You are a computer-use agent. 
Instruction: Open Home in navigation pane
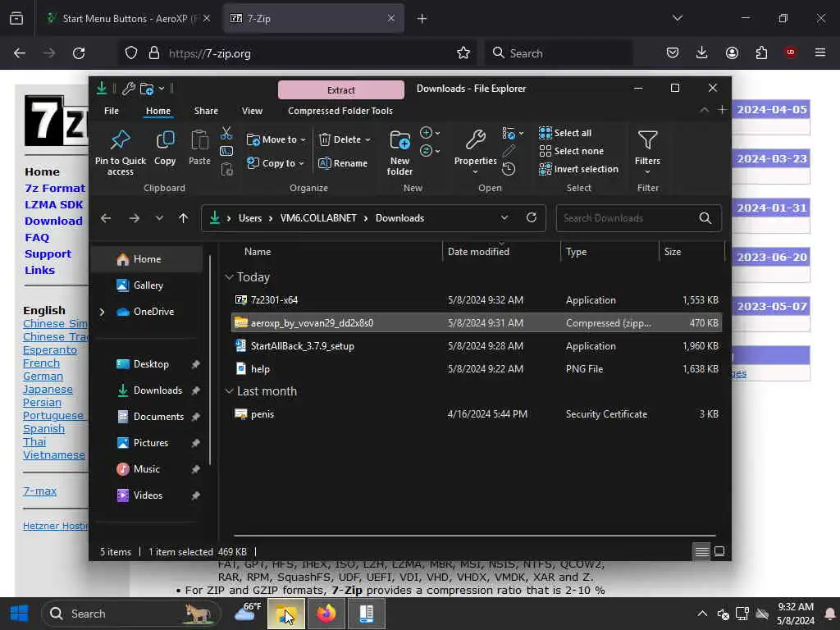(148, 259)
